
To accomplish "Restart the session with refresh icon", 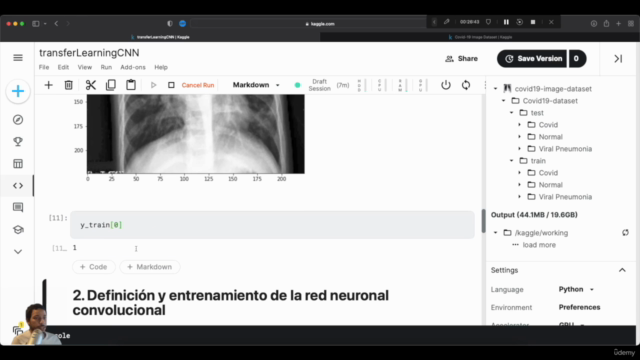I will click(466, 85).
